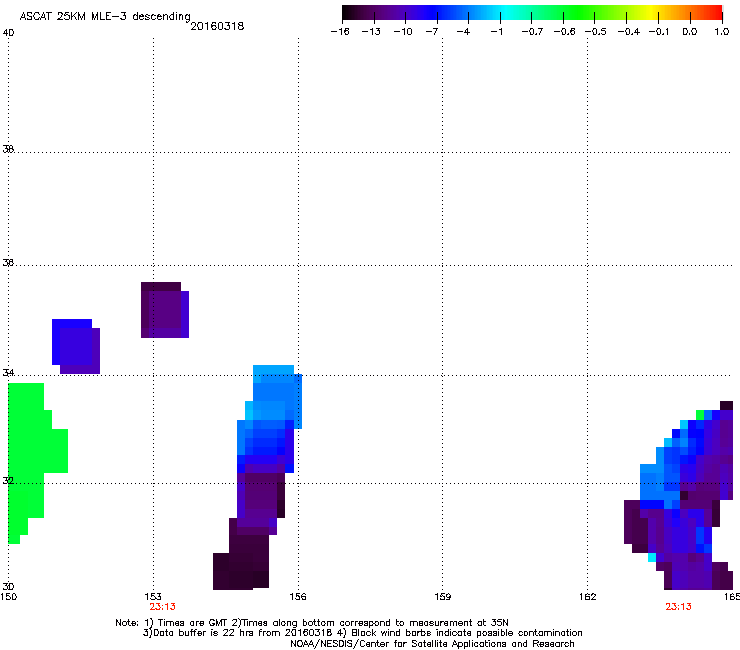This screenshot has width=740, height=650.
Task: Click latitude axis label '30'
Action: (x=8, y=587)
